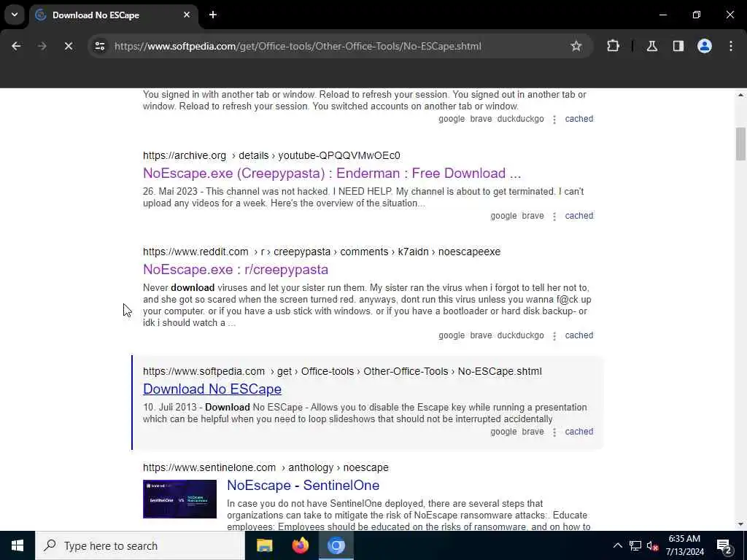Search duckduckgo for the reddit result
The width and height of the screenshot is (747, 560).
520,335
